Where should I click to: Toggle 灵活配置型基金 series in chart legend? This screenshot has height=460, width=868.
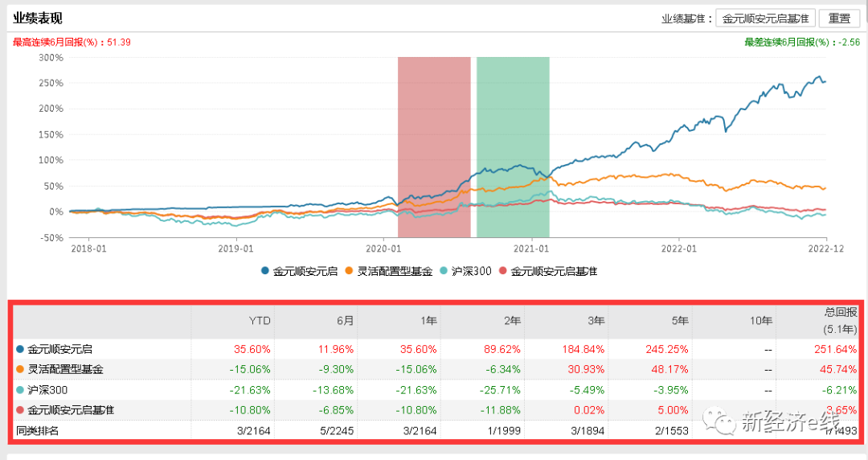coord(386,271)
